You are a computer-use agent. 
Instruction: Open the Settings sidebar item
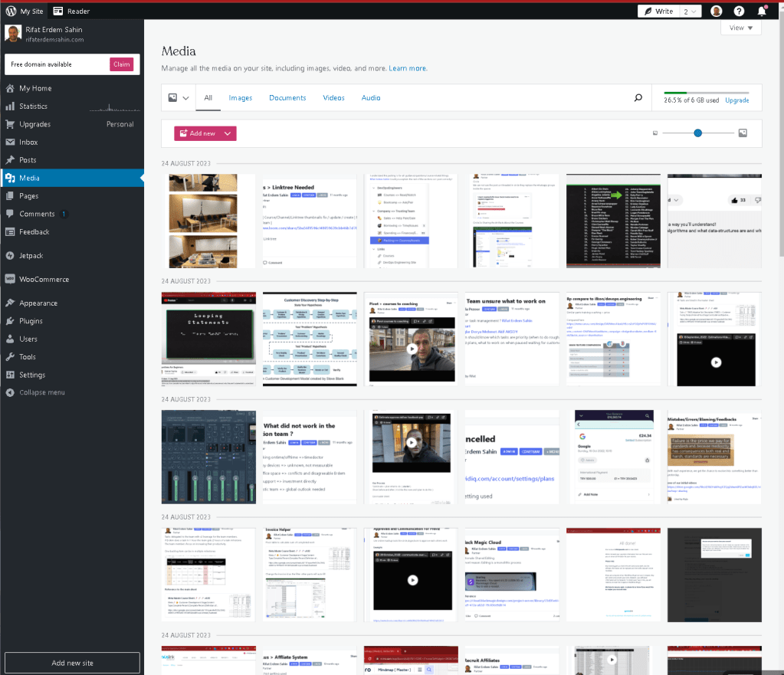pos(72,375)
